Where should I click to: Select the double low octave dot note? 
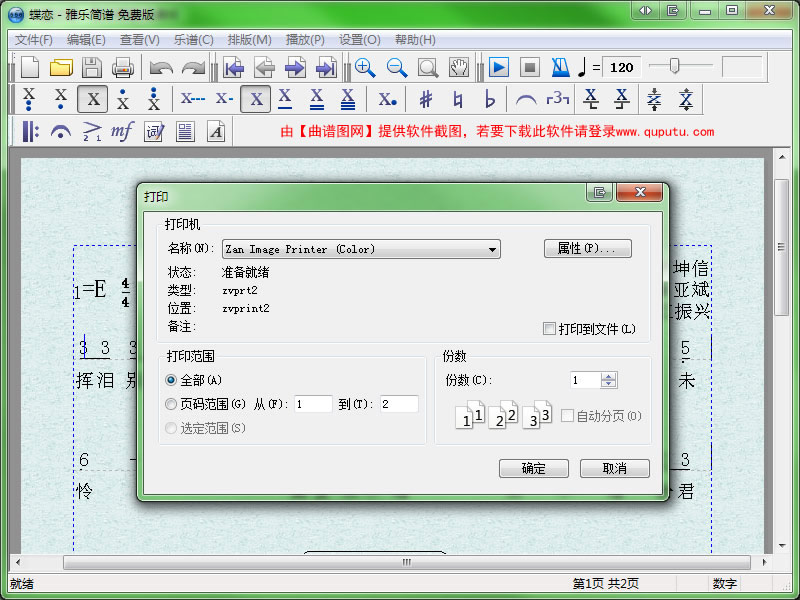pos(30,99)
